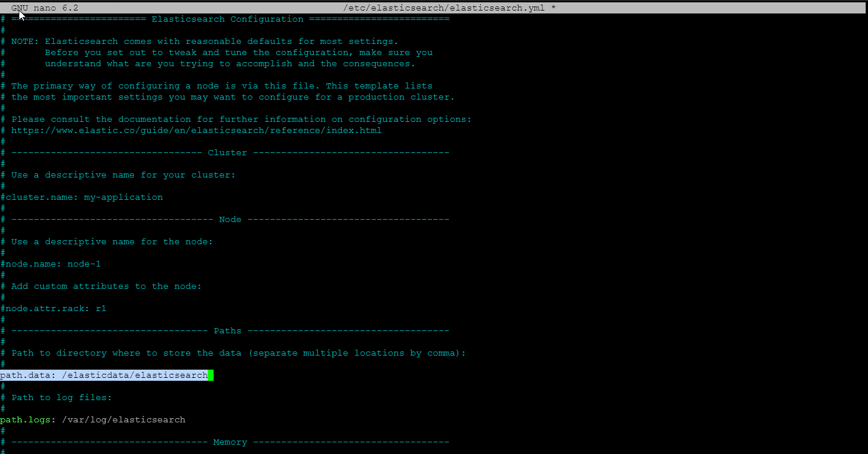The width and height of the screenshot is (868, 454).
Task: Click the 'Paths' section divider line
Action: 225,331
